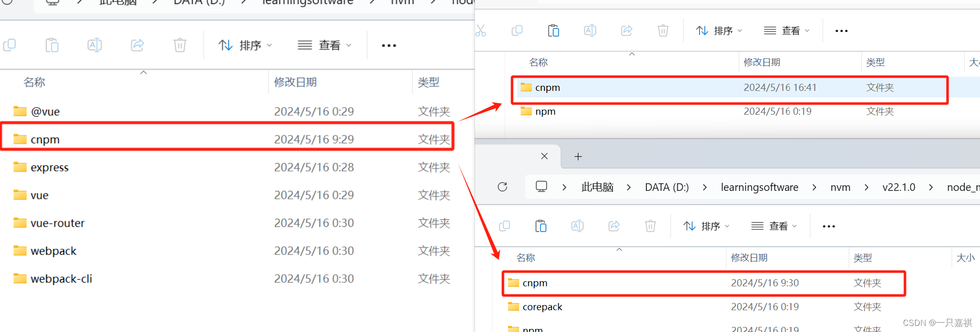Select the @vue folder in left window

(233, 112)
